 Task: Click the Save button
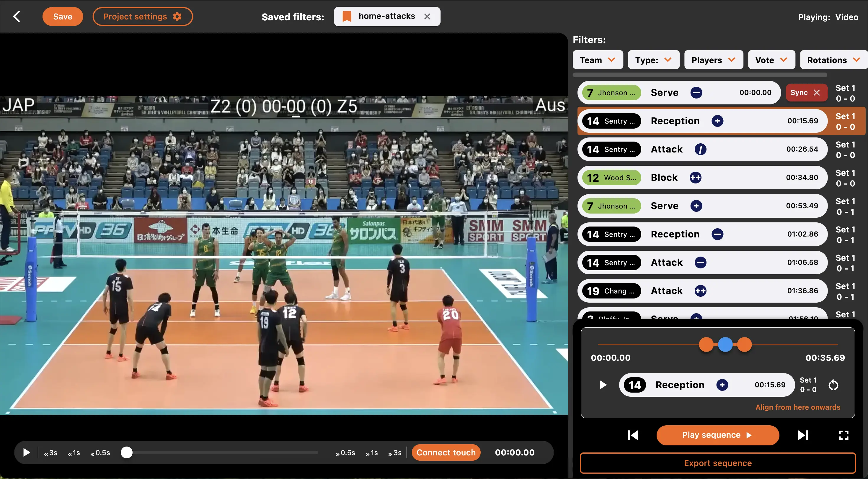[63, 17]
